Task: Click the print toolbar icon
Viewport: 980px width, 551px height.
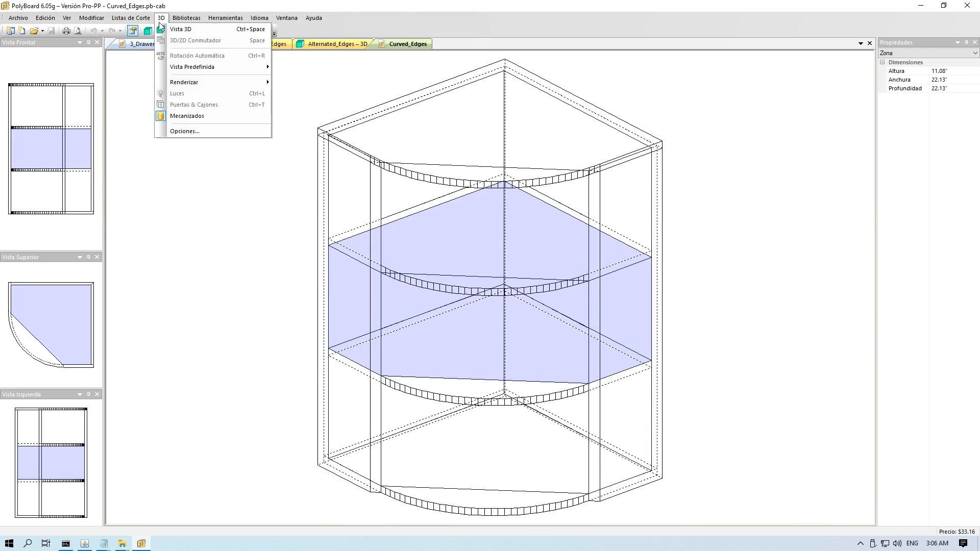Action: click(66, 31)
